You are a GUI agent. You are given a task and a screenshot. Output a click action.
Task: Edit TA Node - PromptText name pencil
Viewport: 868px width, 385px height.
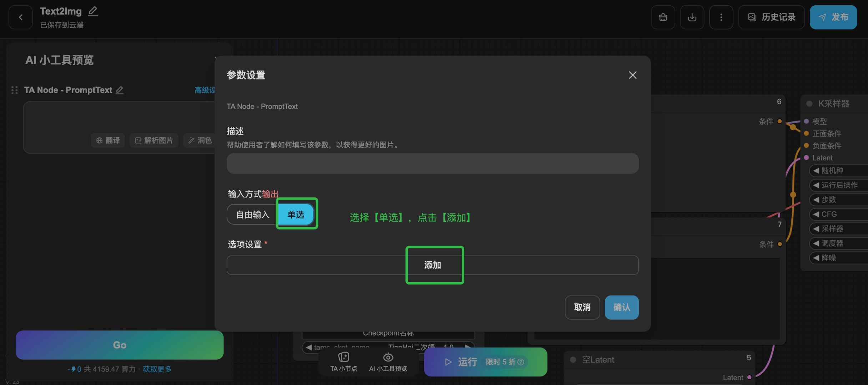pyautogui.click(x=120, y=90)
